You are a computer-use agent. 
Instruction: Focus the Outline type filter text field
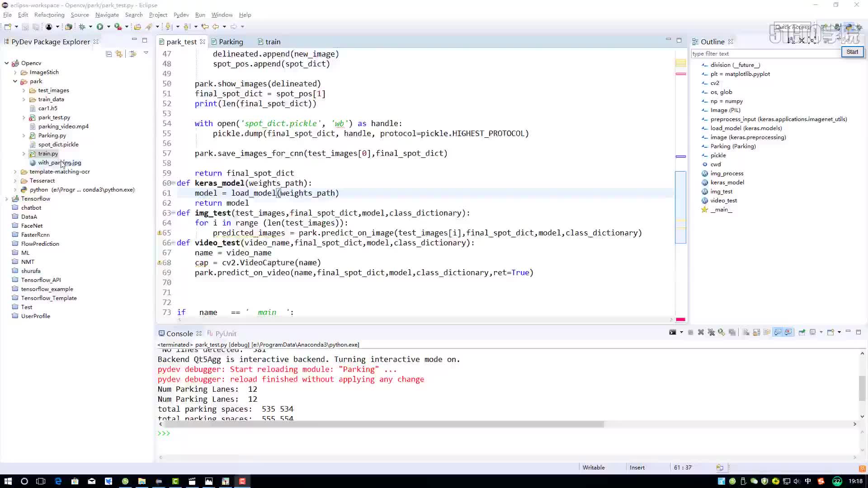765,53
